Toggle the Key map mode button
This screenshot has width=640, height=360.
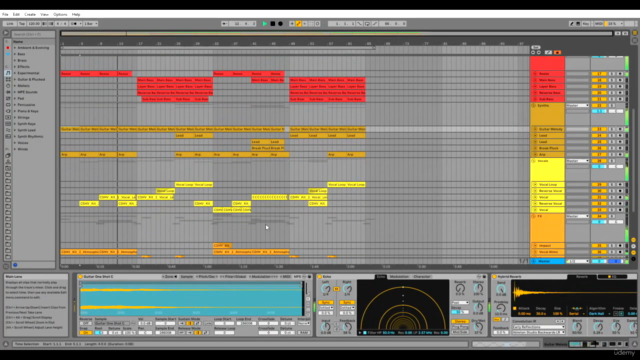[x=586, y=24]
